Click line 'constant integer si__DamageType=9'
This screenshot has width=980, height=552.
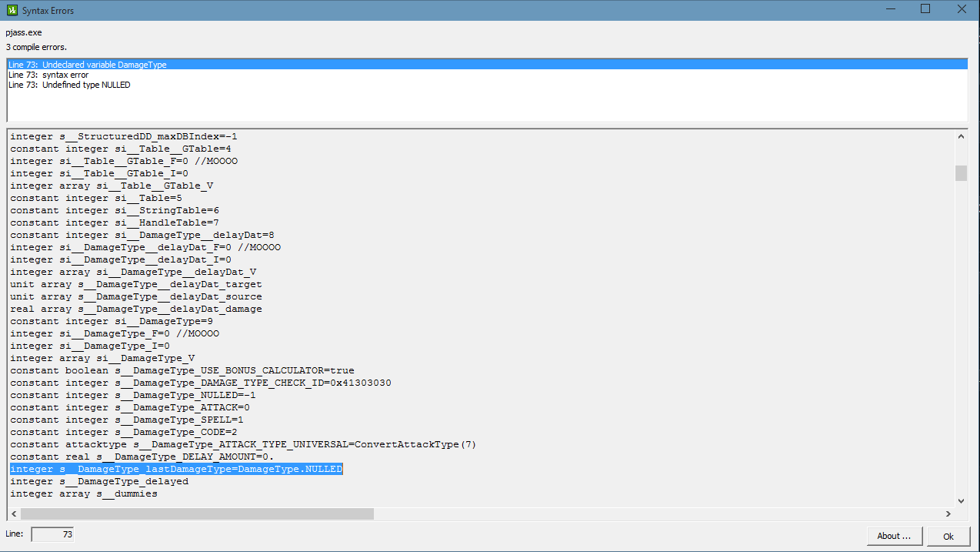coord(112,321)
